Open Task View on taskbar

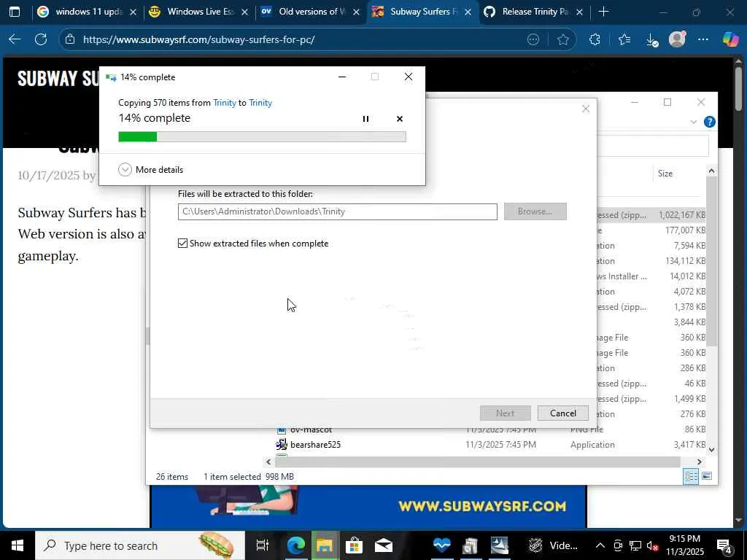pyautogui.click(x=262, y=545)
